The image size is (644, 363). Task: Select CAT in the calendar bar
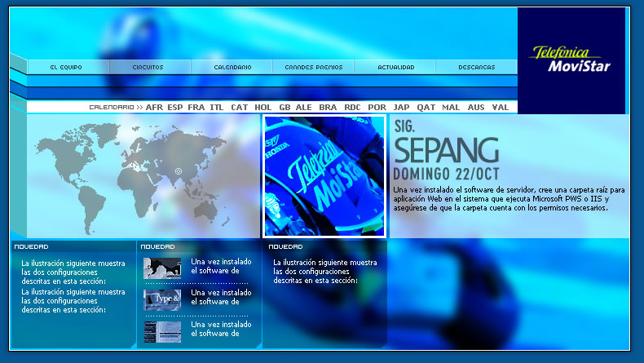(x=240, y=108)
